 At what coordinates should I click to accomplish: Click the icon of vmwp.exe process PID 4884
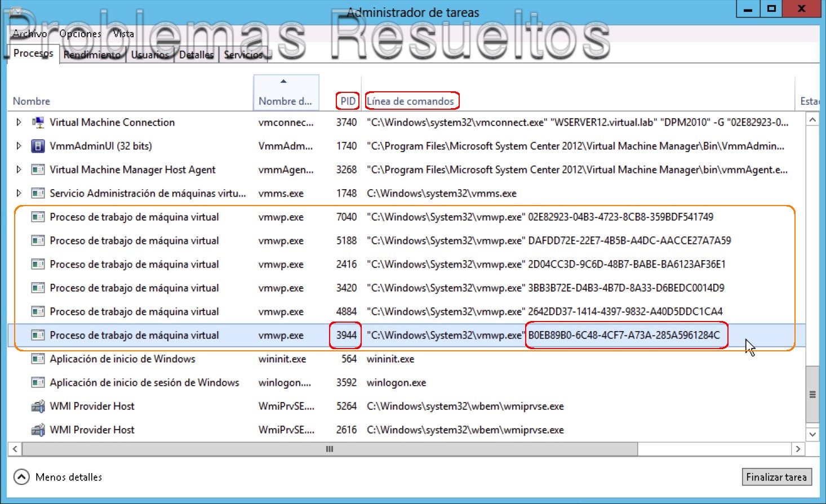38,311
